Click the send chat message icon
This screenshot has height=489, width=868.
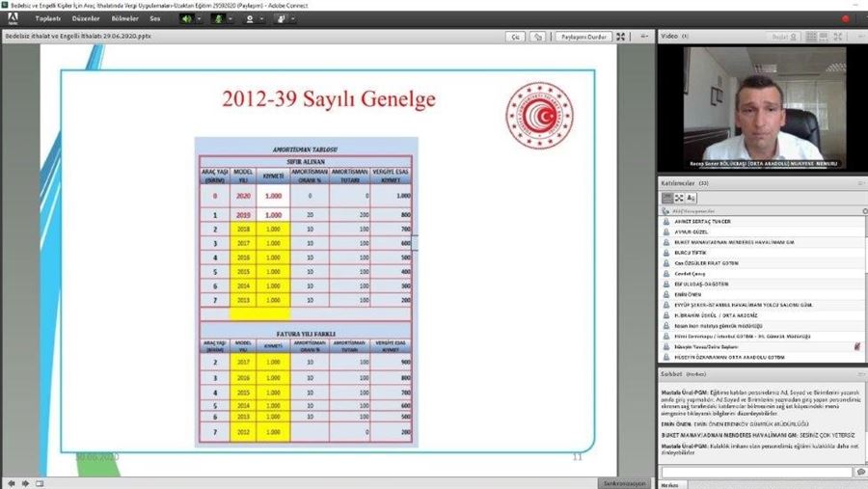point(859,472)
